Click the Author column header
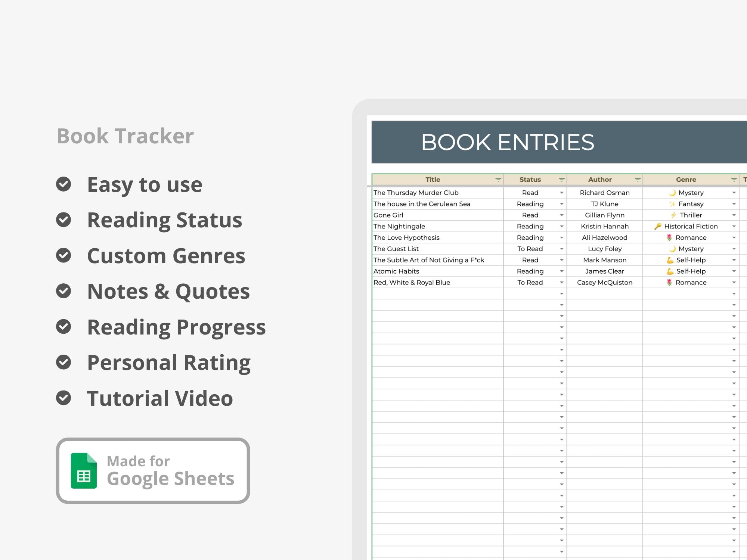The height and width of the screenshot is (560, 747). pos(600,180)
